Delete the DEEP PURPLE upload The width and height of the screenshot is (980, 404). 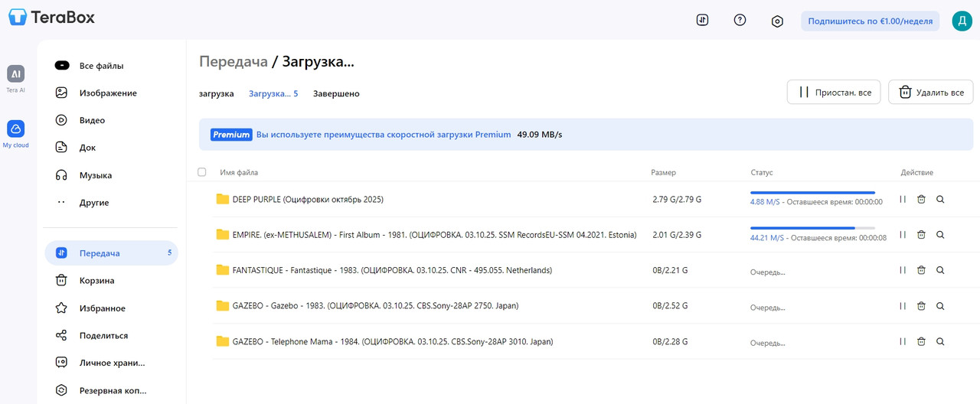pyautogui.click(x=921, y=199)
